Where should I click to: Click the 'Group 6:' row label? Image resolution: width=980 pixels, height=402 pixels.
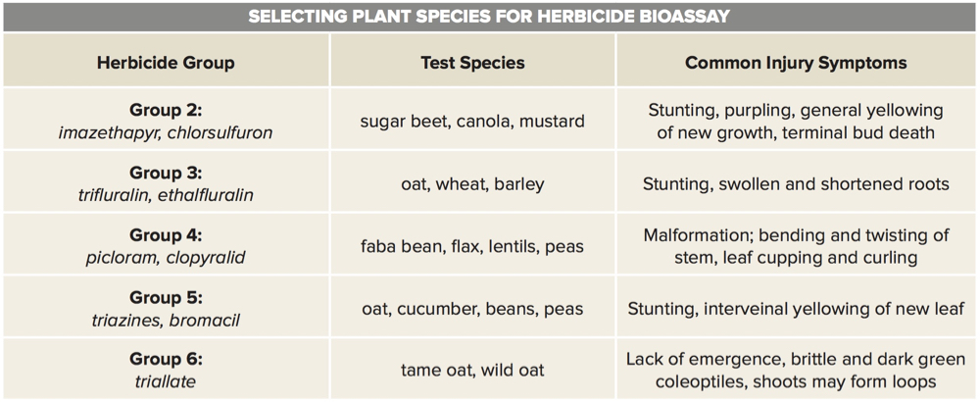(x=166, y=360)
